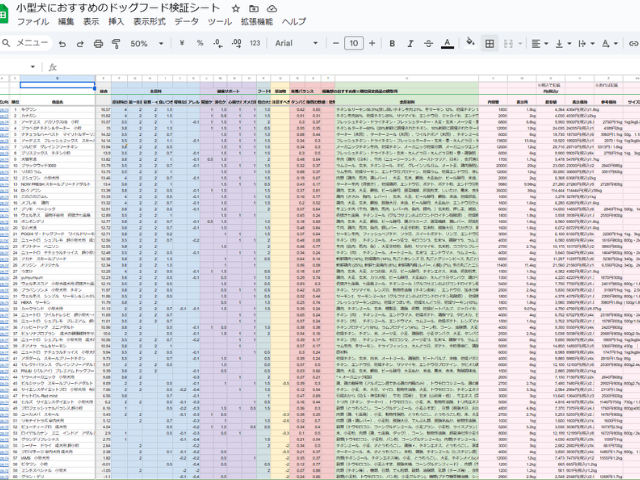
Task: Rename the document title 小型犬におすすめのドッグフード検証シート
Action: coord(118,8)
